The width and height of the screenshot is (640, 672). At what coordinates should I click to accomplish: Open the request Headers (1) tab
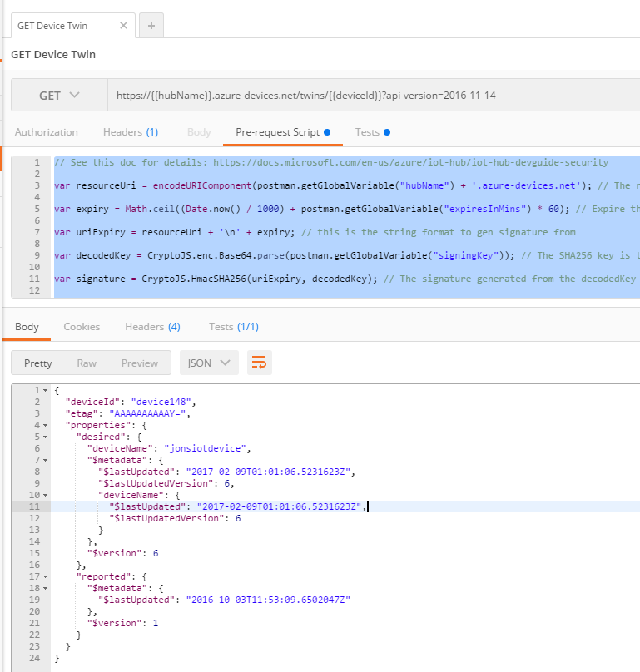pyautogui.click(x=131, y=132)
